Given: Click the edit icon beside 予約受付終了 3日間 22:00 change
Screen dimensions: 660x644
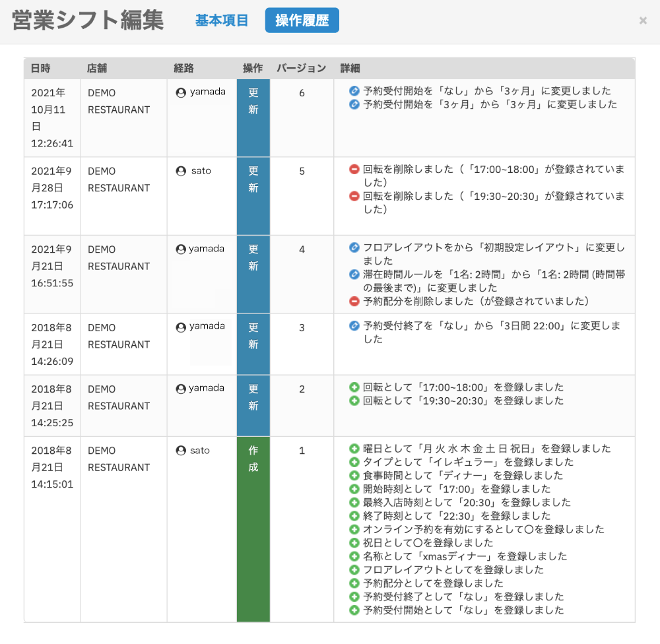Looking at the screenshot, I should [354, 325].
